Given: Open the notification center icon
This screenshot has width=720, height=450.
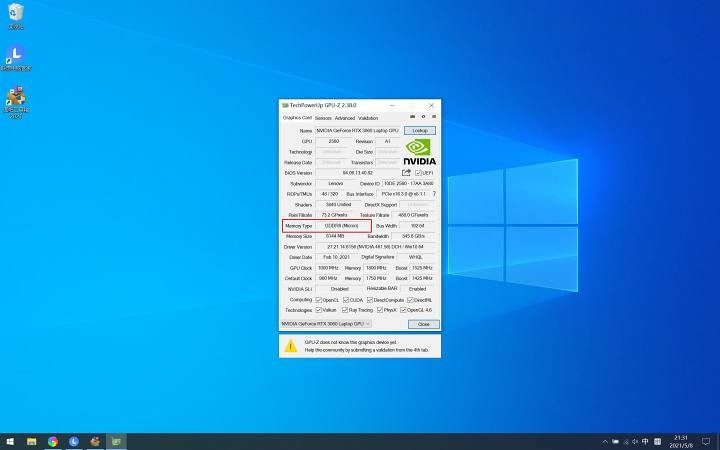Looking at the screenshot, I should [x=706, y=442].
